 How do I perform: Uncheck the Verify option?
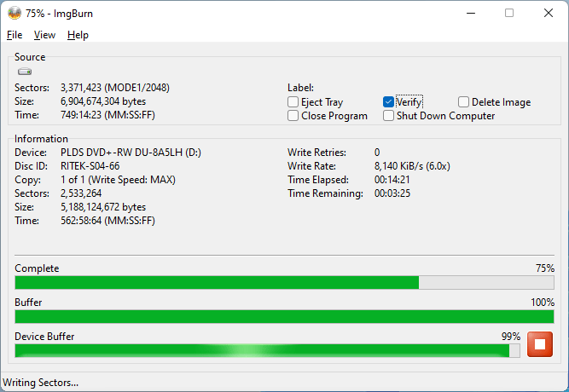[389, 102]
